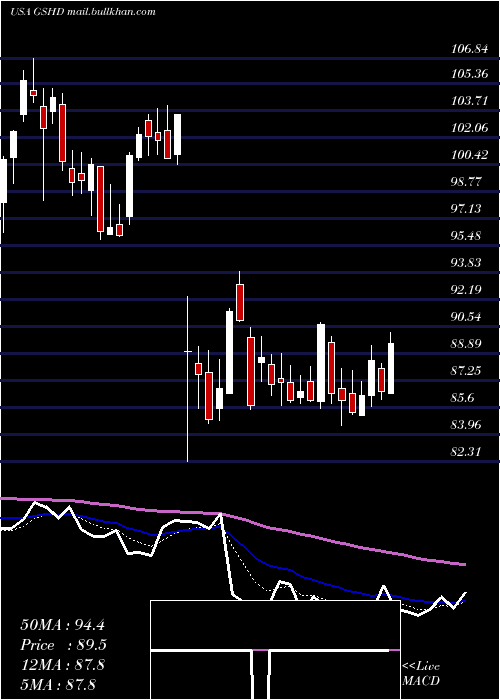500x700 pixels.
Task: Click the 12MA : 87.8 readout
Action: (62, 664)
